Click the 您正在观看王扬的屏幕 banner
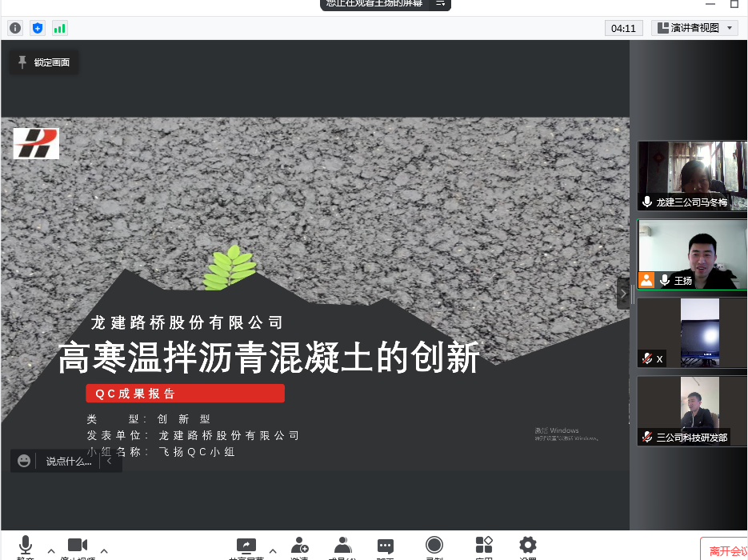 pyautogui.click(x=374, y=3)
